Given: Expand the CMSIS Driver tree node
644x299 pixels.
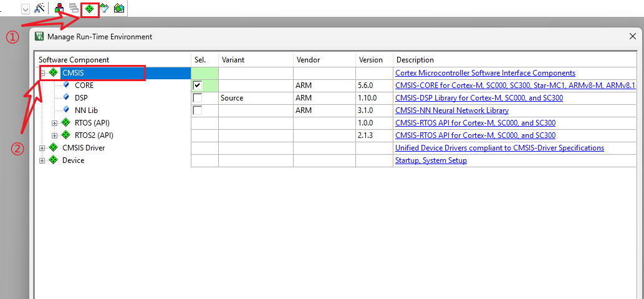Looking at the screenshot, I should pos(42,148).
